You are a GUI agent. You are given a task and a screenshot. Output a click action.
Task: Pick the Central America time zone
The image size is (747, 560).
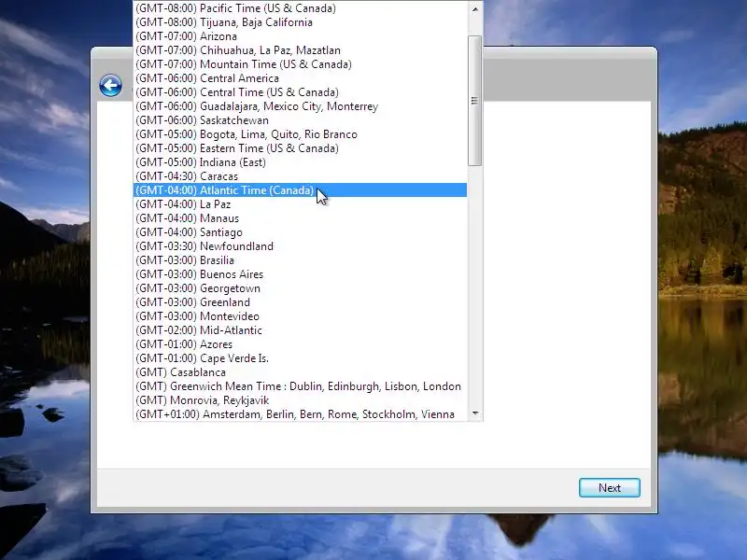click(300, 78)
